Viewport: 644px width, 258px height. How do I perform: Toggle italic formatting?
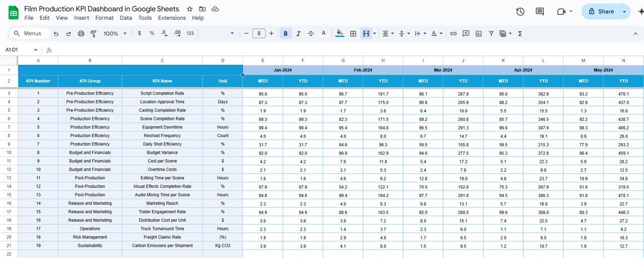coord(298,34)
